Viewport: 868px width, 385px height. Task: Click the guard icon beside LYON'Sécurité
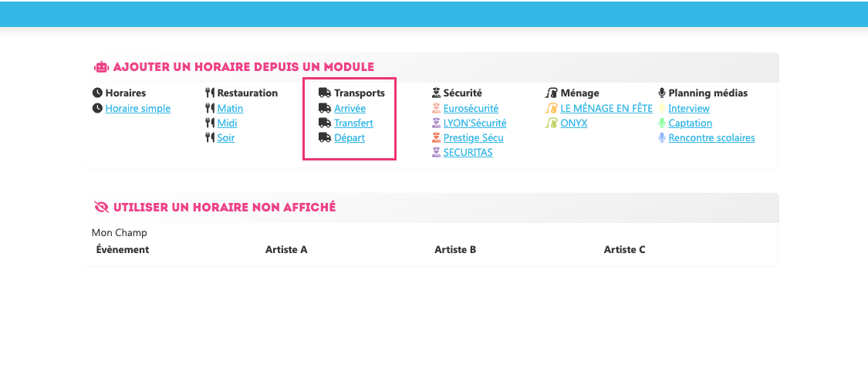tap(436, 123)
